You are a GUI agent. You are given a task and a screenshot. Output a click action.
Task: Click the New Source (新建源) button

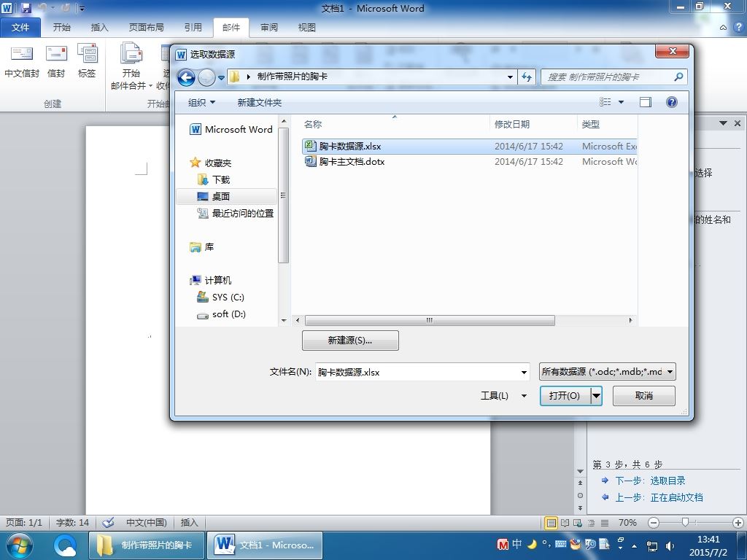click(x=350, y=341)
